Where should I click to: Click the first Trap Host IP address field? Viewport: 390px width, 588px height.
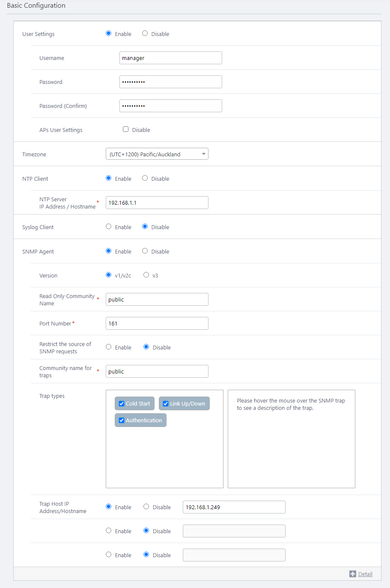pos(234,507)
